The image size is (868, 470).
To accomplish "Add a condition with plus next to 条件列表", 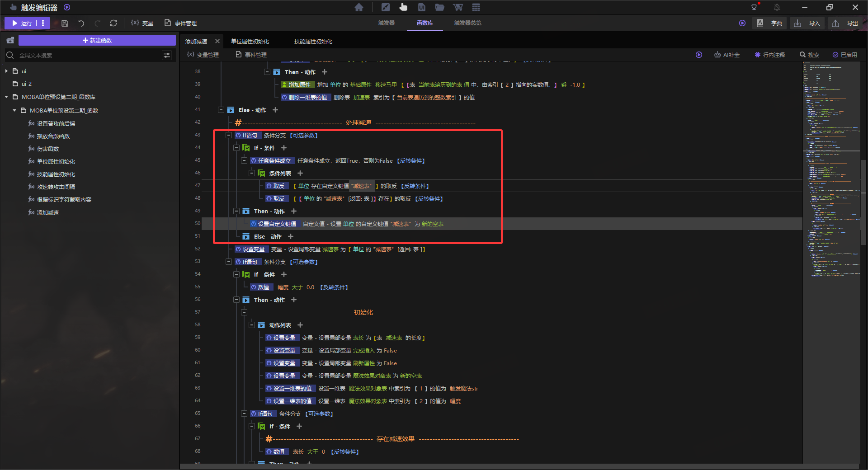I will pos(300,173).
